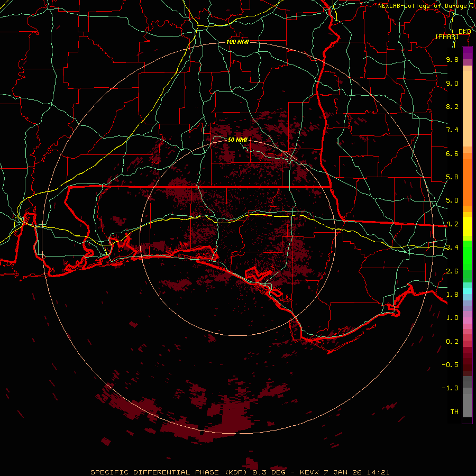The height and width of the screenshot is (476, 476).
Task: Pick the bright green color bar segment
Action: 467,255
